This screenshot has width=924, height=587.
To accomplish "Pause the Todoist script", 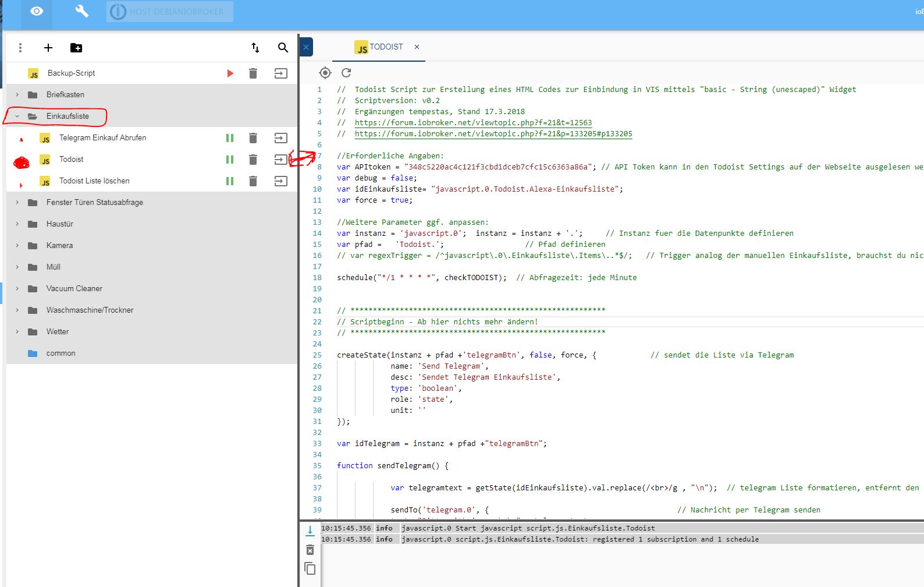I will coord(230,160).
